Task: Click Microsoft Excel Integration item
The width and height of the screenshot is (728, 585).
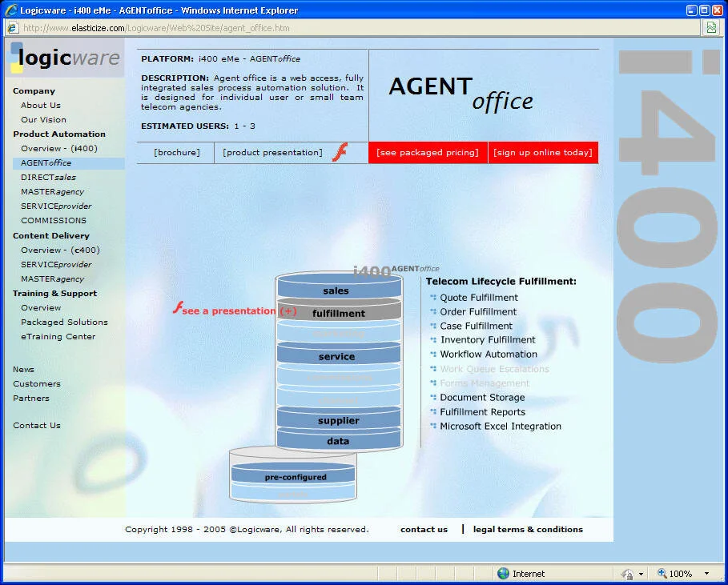Action: [501, 427]
